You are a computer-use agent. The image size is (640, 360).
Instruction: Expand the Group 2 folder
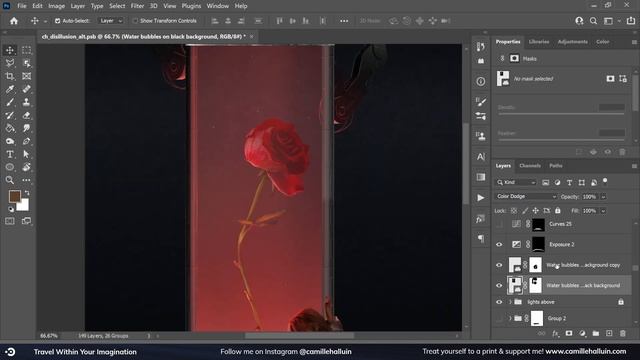[x=510, y=318]
